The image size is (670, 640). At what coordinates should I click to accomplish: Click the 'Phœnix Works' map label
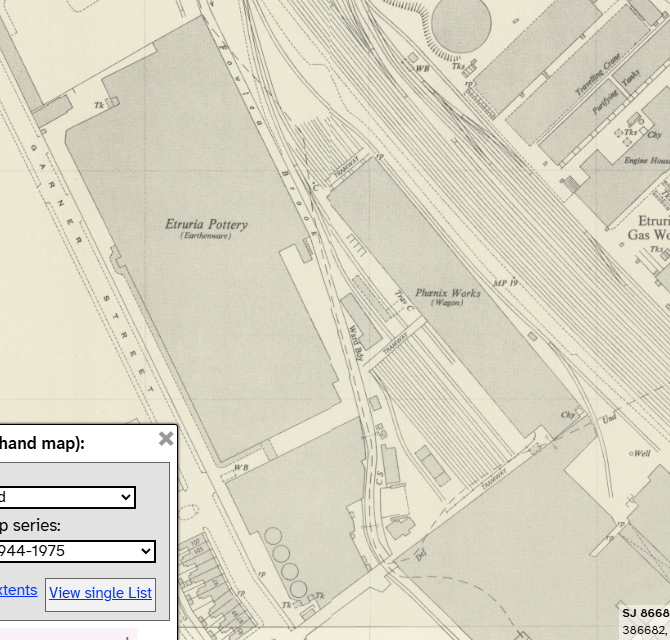pos(448,293)
